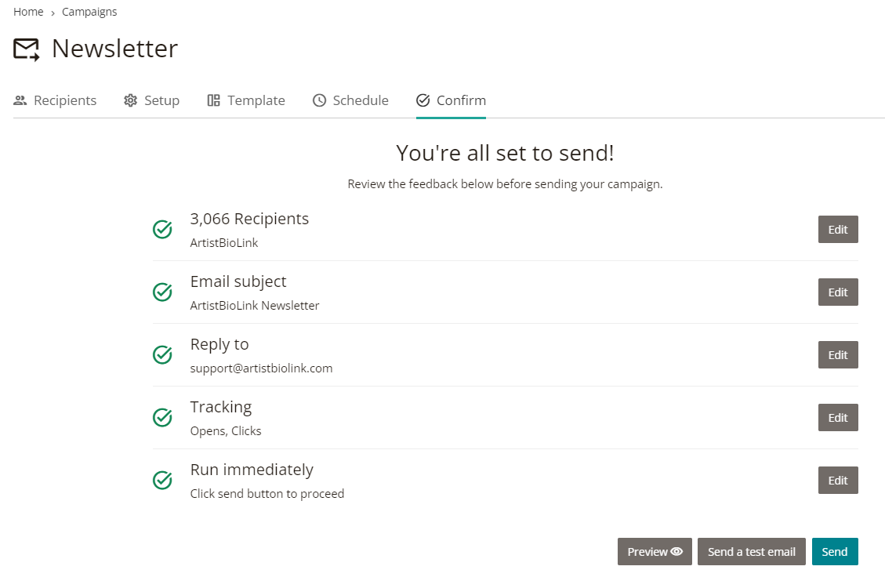
Task: Click the support@artistbiolink.com address
Action: 261,368
